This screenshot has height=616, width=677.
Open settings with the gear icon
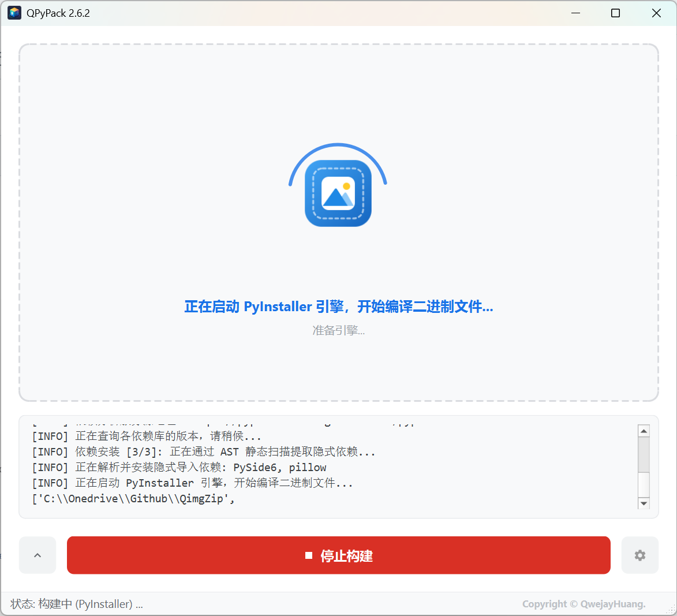coord(640,555)
